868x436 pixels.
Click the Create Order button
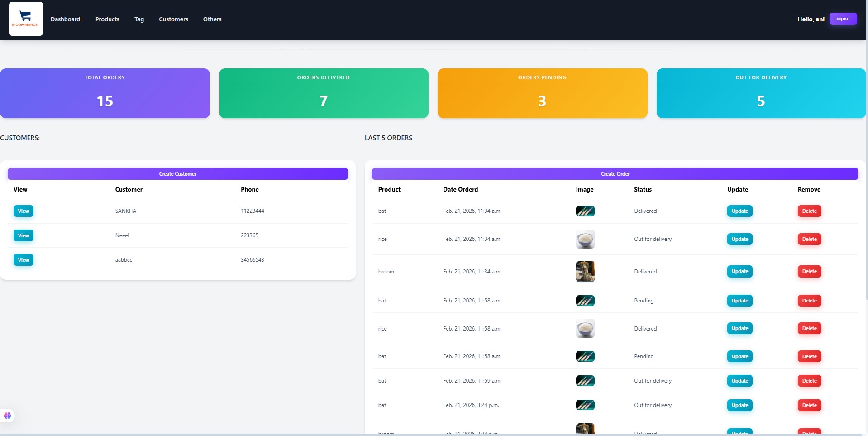(x=615, y=174)
